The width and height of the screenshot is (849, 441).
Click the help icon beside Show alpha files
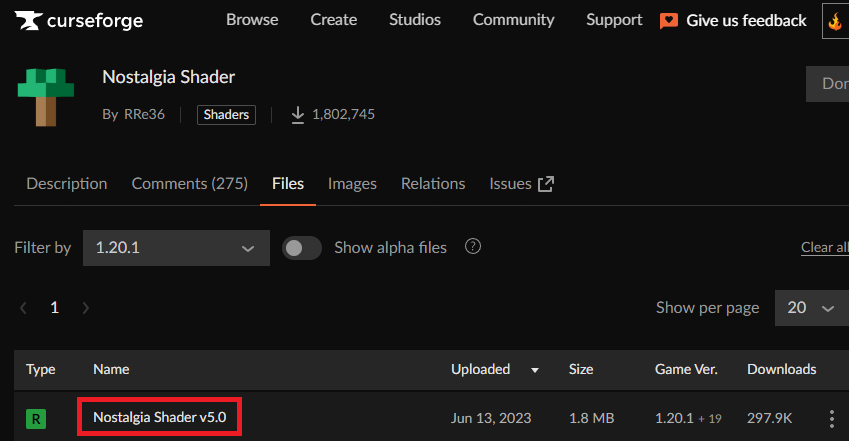(x=473, y=247)
